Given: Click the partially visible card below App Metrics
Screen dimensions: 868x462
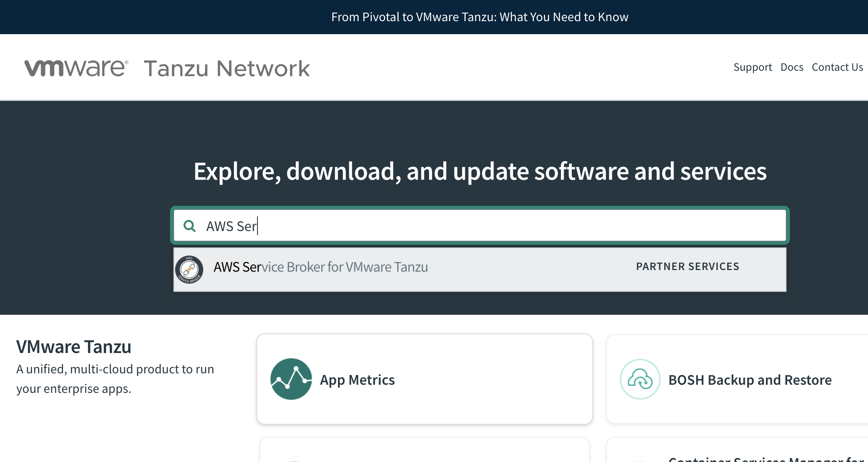Looking at the screenshot, I should click(x=424, y=451).
